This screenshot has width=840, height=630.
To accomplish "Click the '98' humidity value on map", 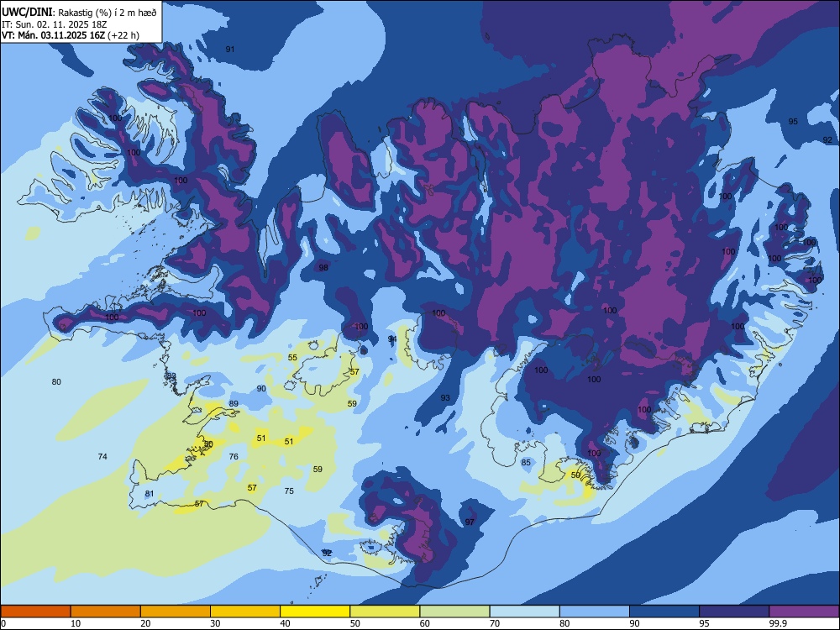I will click(x=323, y=267).
